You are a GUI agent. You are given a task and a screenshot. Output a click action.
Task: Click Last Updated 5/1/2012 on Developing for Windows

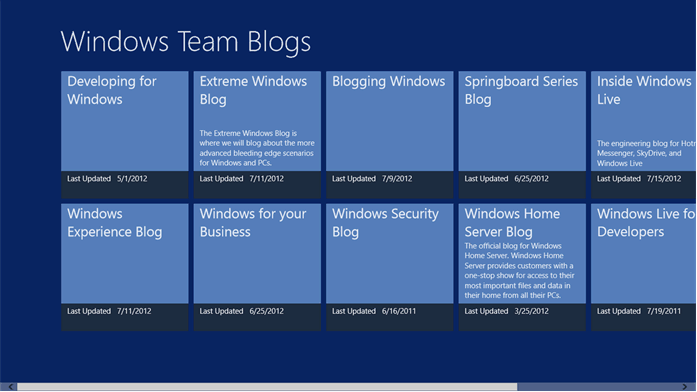click(x=107, y=179)
